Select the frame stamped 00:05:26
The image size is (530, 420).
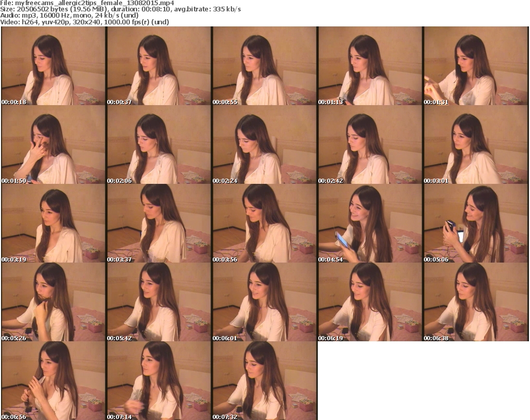(53, 302)
